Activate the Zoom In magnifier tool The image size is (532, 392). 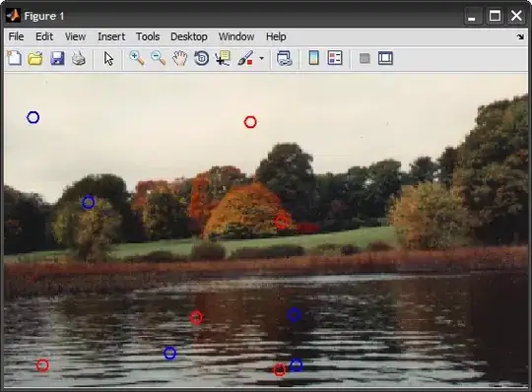coord(137,58)
